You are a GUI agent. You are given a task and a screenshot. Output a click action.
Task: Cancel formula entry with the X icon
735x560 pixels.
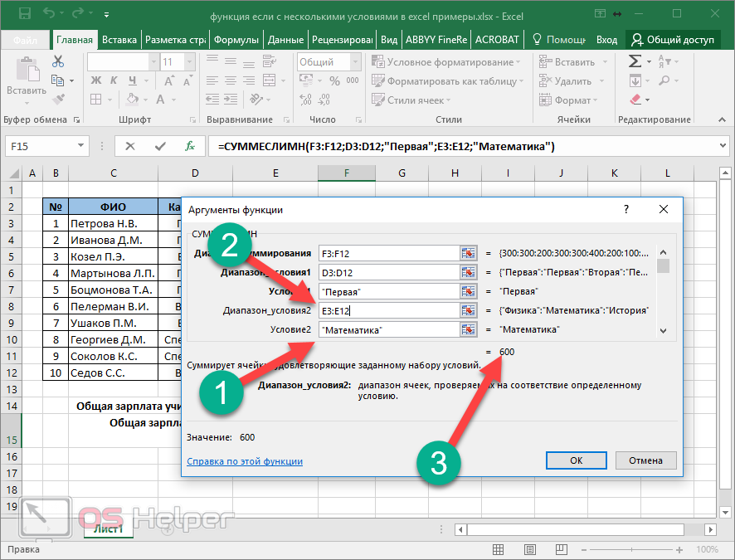pos(130,146)
